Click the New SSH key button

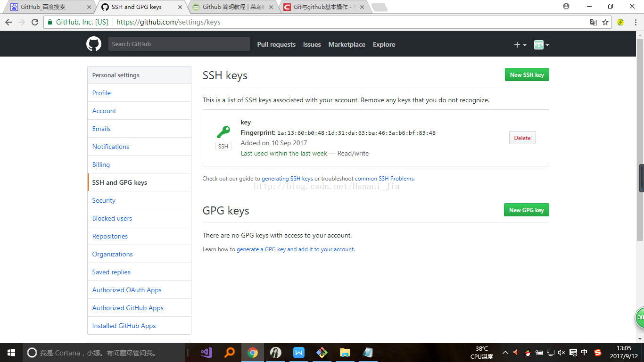coord(527,74)
